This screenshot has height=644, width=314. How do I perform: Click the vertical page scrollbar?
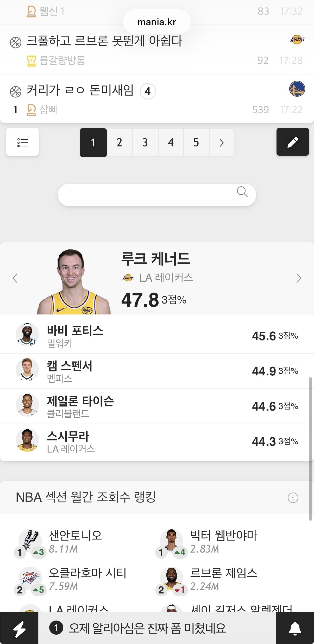pyautogui.click(x=310, y=448)
